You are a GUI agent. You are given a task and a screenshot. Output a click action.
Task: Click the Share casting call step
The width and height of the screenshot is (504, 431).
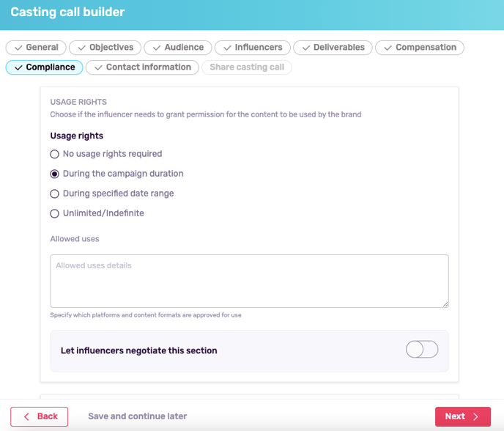(247, 67)
